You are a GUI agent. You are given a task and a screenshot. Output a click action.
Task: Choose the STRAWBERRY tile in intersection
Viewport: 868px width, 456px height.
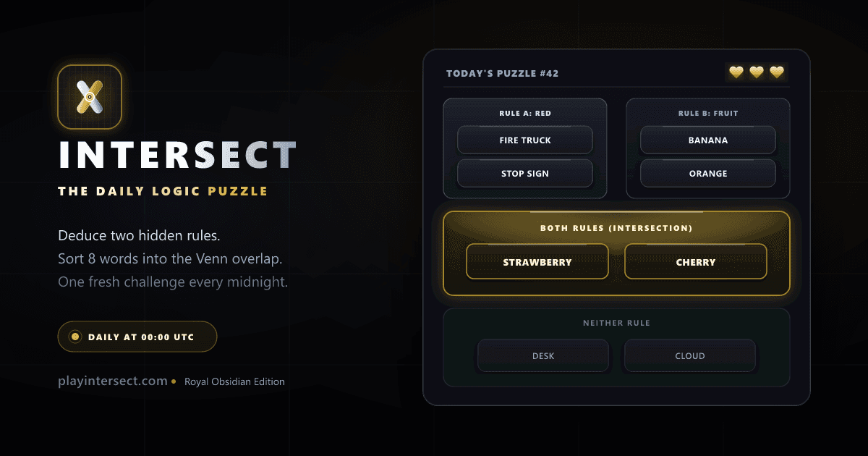(x=537, y=262)
